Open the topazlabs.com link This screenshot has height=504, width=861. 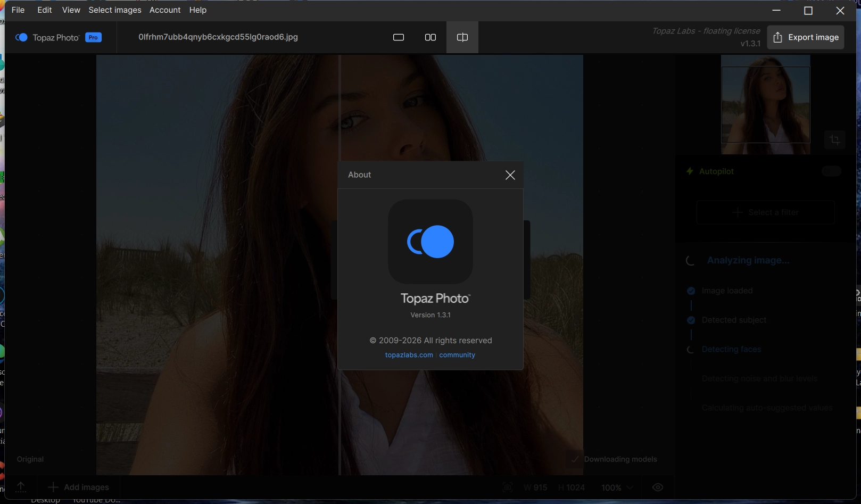(409, 355)
